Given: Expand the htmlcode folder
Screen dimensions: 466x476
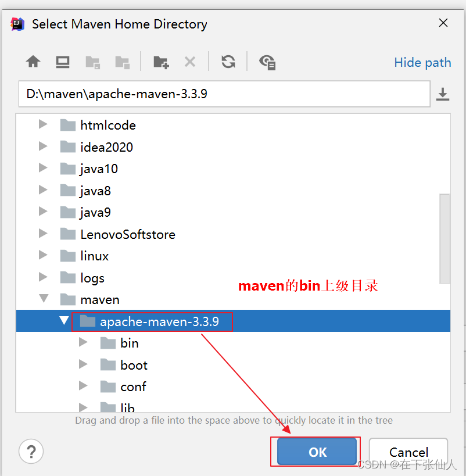Looking at the screenshot, I should (43, 124).
